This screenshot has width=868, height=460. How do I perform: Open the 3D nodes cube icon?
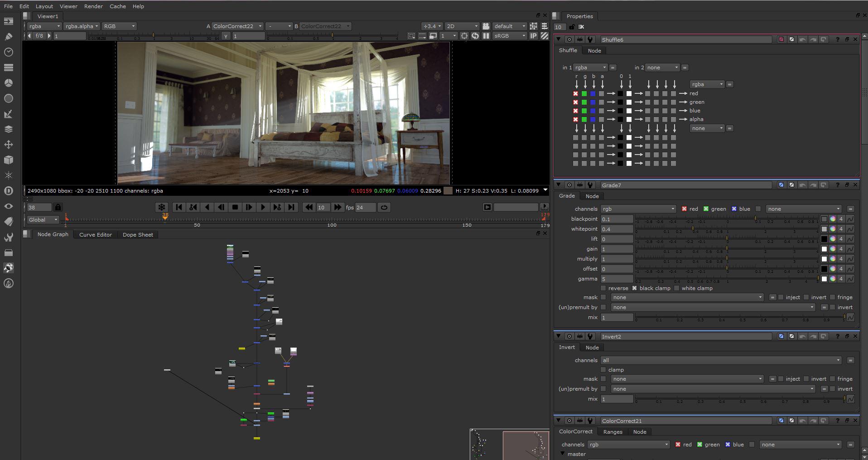coord(8,160)
